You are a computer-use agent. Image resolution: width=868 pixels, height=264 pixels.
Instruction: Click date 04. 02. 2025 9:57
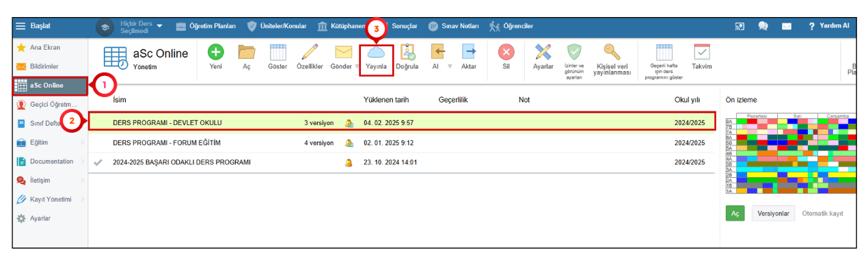point(388,123)
